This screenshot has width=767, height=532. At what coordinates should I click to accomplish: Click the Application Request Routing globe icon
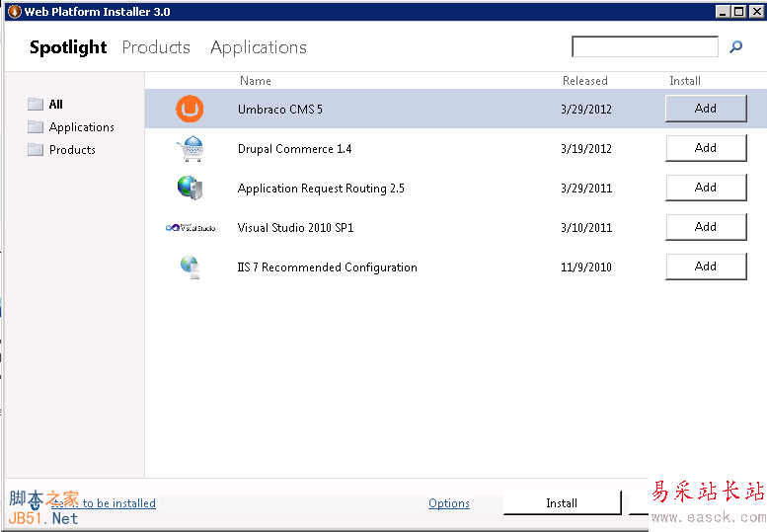coord(190,188)
